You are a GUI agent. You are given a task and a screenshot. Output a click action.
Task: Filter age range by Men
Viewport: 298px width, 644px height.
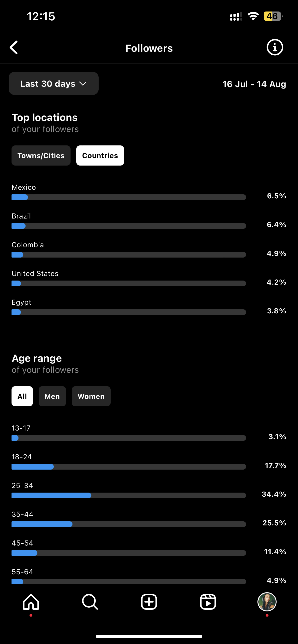[x=52, y=396]
